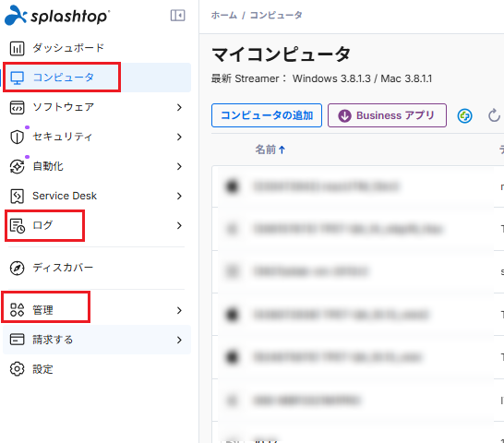This screenshot has height=443, width=504.
Task: Expand the ソフトウェア submenu chevron
Action: click(179, 107)
